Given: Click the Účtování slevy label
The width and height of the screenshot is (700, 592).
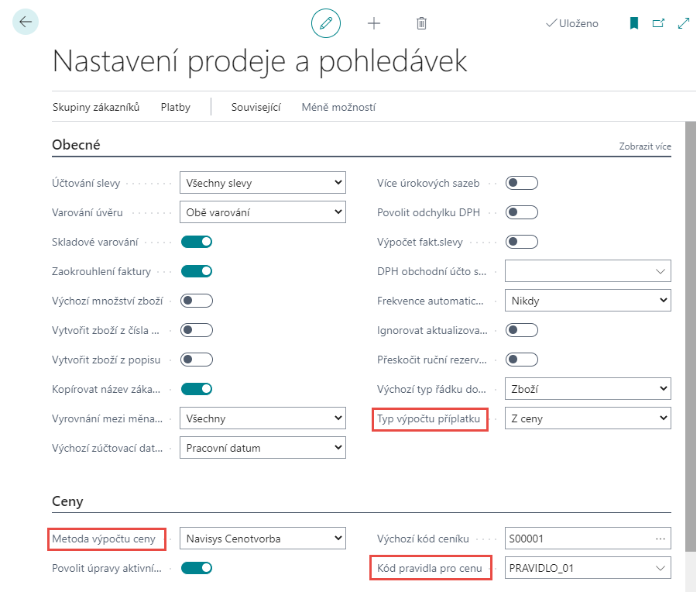Looking at the screenshot, I should point(86,183).
